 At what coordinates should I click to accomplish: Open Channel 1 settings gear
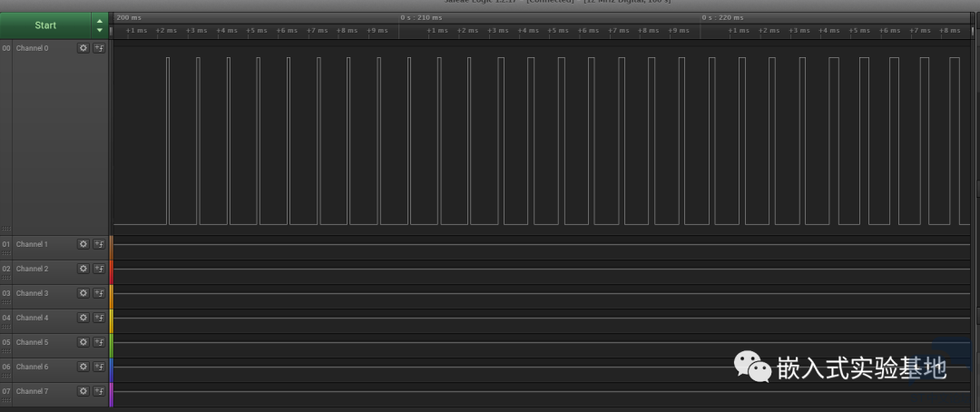pyautogui.click(x=83, y=244)
